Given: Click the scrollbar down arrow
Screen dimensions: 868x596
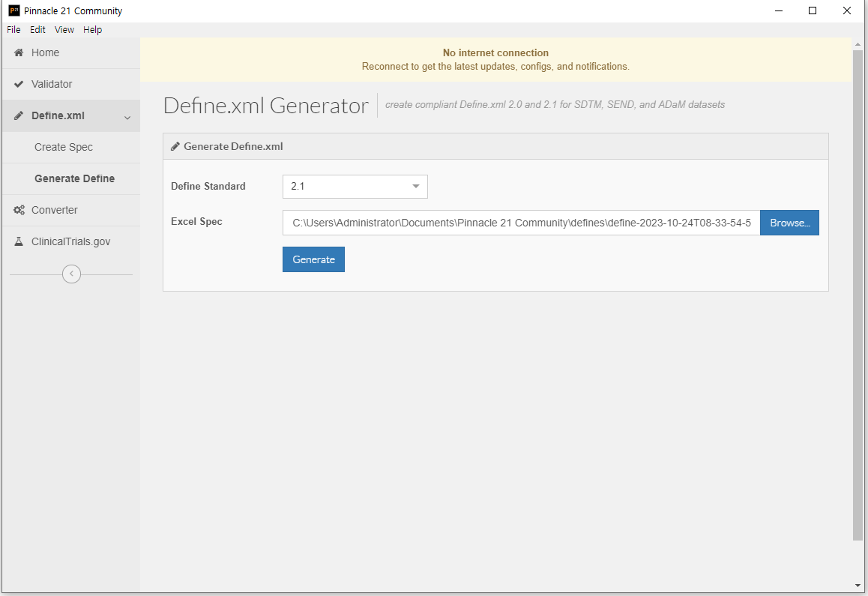Looking at the screenshot, I should 858,586.
